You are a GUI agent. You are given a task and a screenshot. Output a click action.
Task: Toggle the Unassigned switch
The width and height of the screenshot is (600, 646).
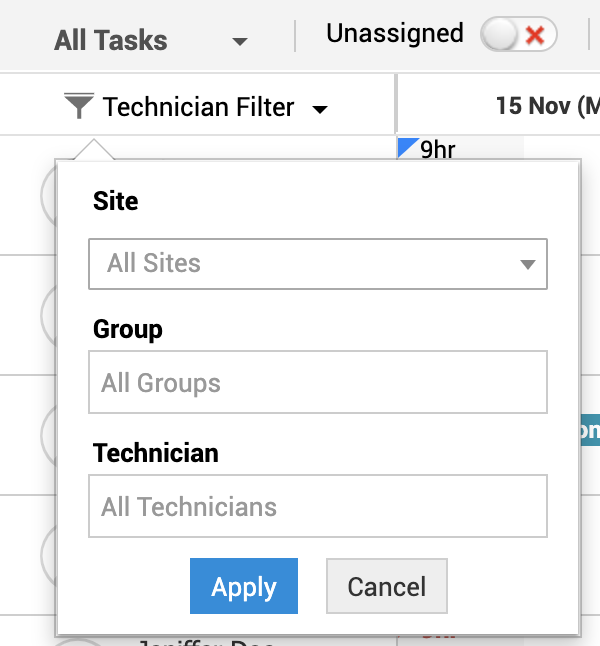(517, 35)
